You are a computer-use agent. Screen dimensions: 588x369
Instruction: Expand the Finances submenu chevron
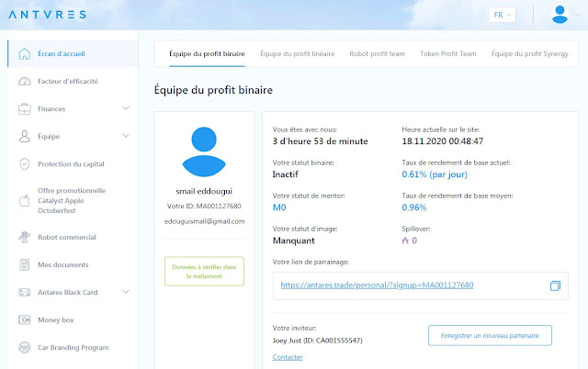click(x=126, y=108)
